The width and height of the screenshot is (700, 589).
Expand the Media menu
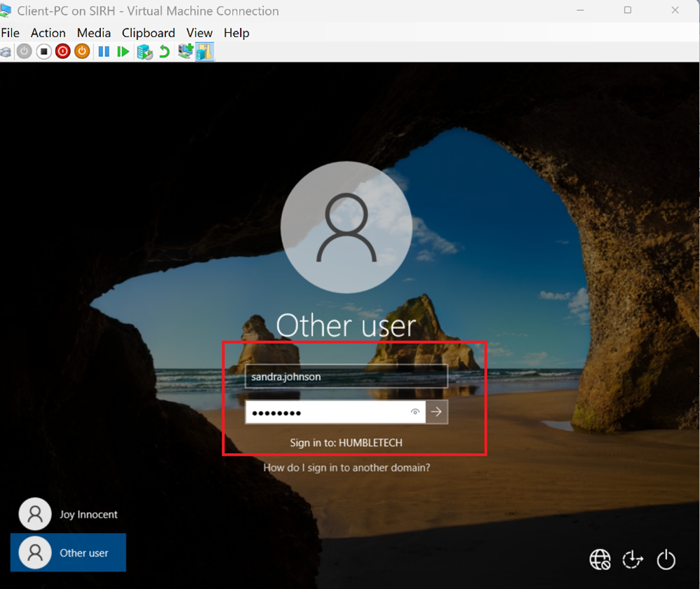pyautogui.click(x=94, y=33)
